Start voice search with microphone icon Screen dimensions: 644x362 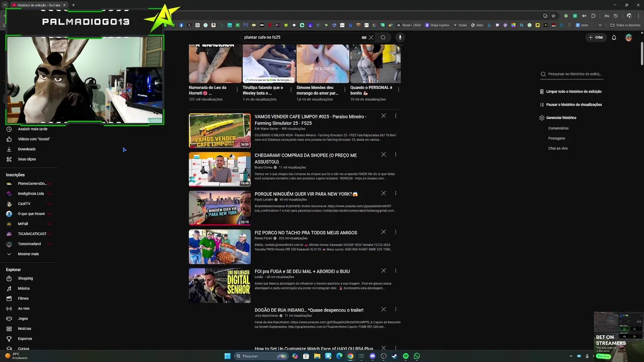coord(400,37)
